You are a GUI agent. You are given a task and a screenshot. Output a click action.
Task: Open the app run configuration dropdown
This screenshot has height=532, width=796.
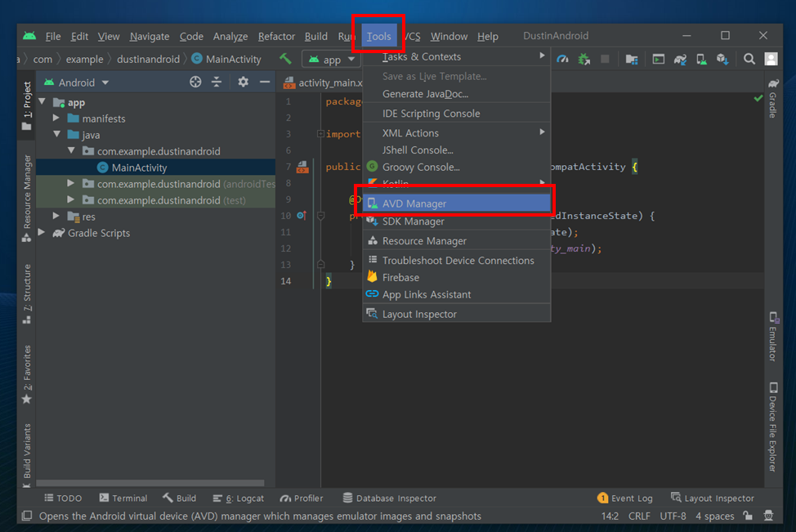tap(332, 60)
